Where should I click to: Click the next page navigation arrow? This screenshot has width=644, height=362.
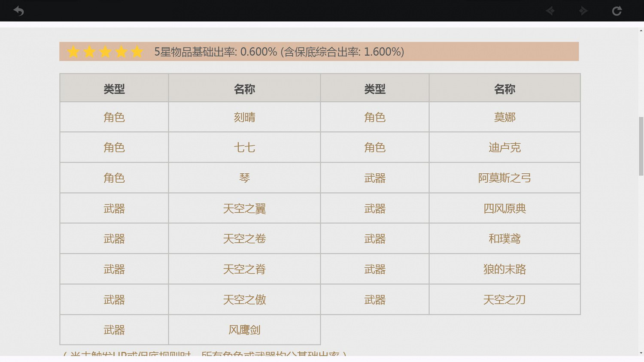[583, 11]
